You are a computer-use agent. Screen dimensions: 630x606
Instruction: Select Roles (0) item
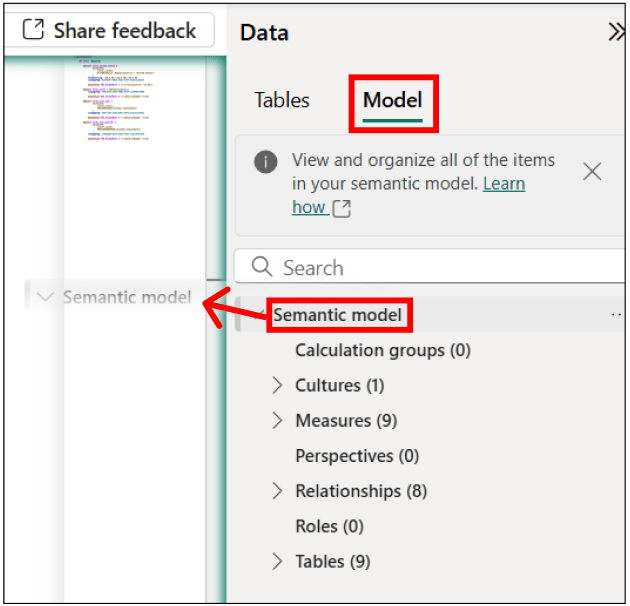coord(329,526)
